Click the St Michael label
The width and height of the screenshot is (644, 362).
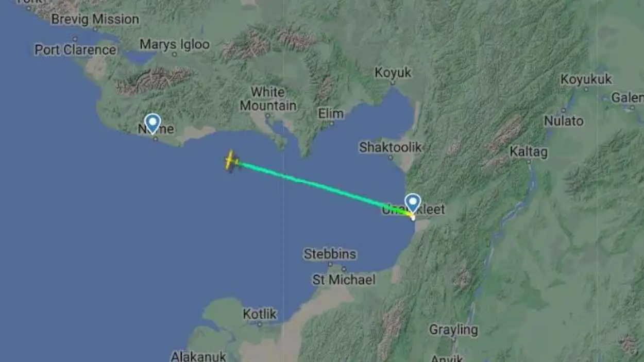point(344,280)
